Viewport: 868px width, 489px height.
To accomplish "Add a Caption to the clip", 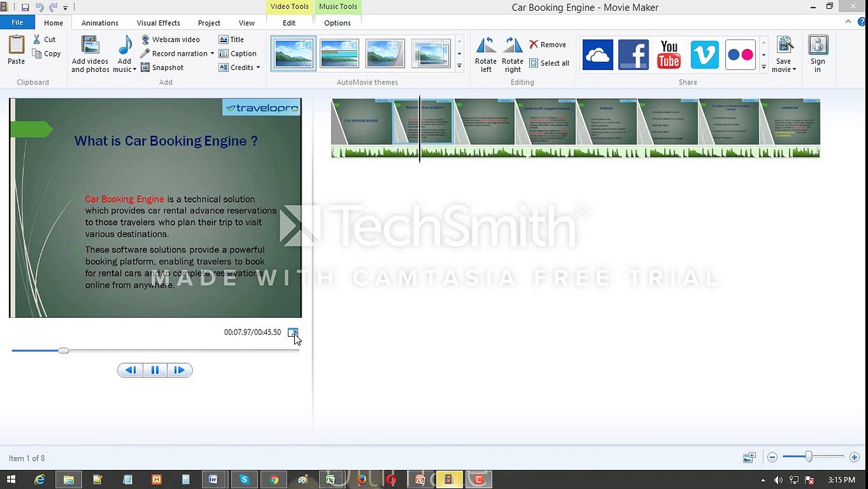I will [x=238, y=54].
